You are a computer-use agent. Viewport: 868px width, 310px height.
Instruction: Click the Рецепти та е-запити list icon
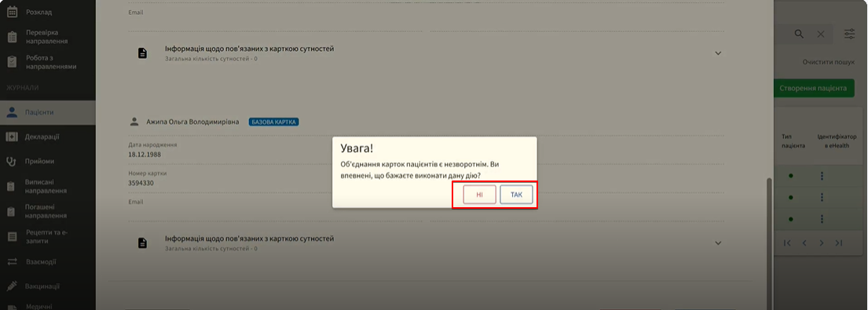(x=12, y=237)
